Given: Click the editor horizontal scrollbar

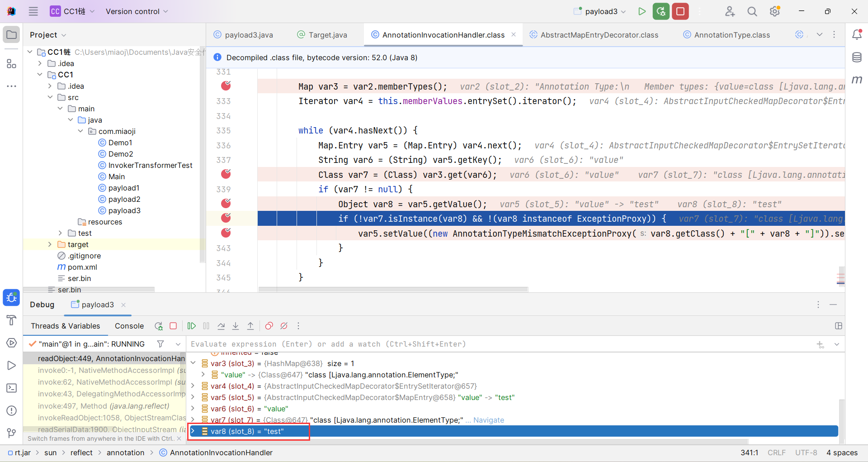Looking at the screenshot, I should (393, 289).
